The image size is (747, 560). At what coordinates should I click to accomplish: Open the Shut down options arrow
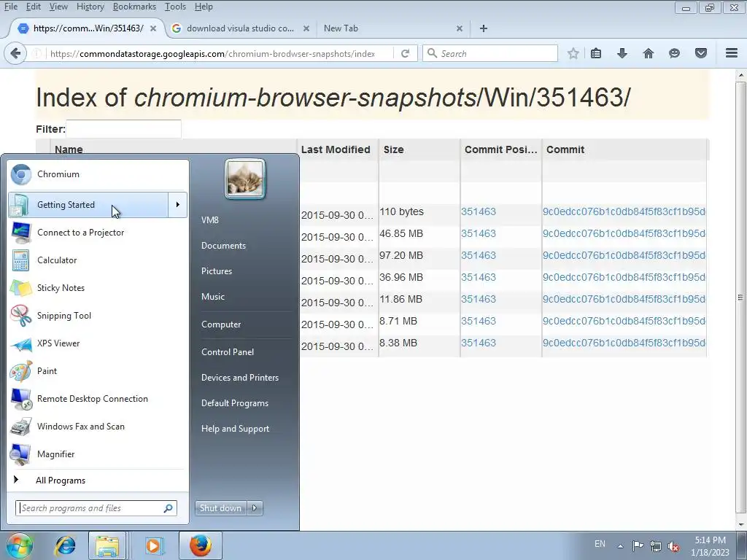(x=255, y=508)
